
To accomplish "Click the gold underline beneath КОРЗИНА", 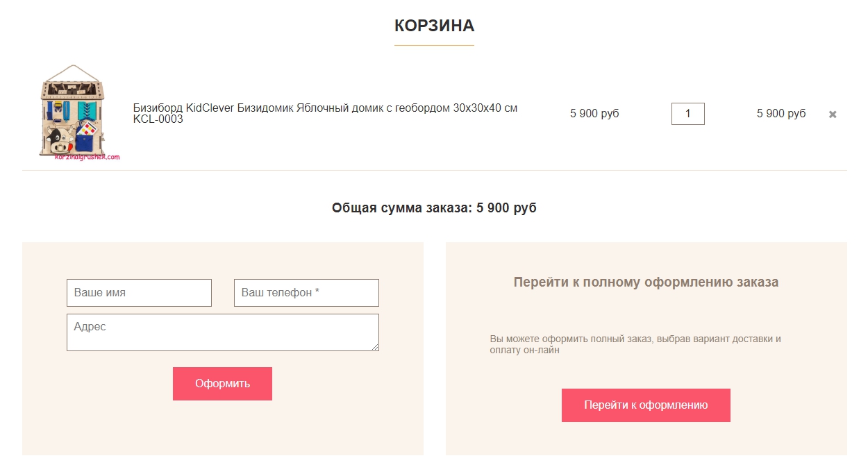I will 434,45.
